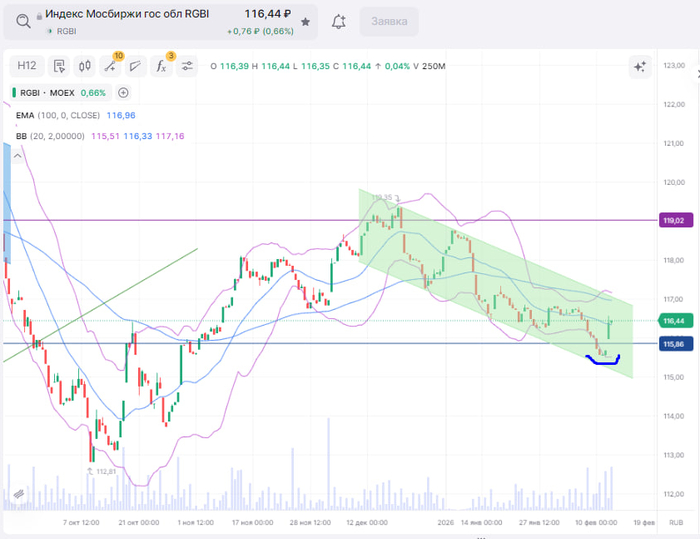Open the chart notes tool icon
Image resolution: width=700 pixels, height=539 pixels.
[59, 66]
